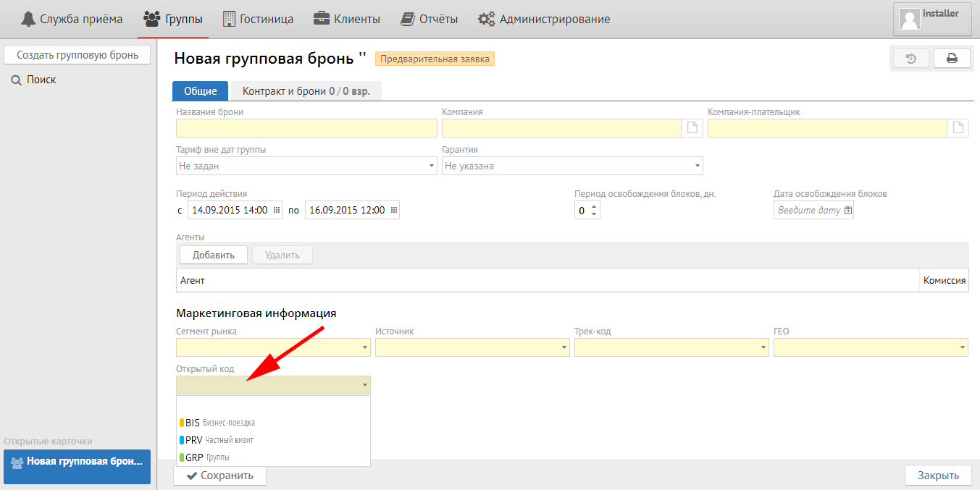The image size is (980, 490).
Task: Open payer company picker document icon
Action: (958, 128)
